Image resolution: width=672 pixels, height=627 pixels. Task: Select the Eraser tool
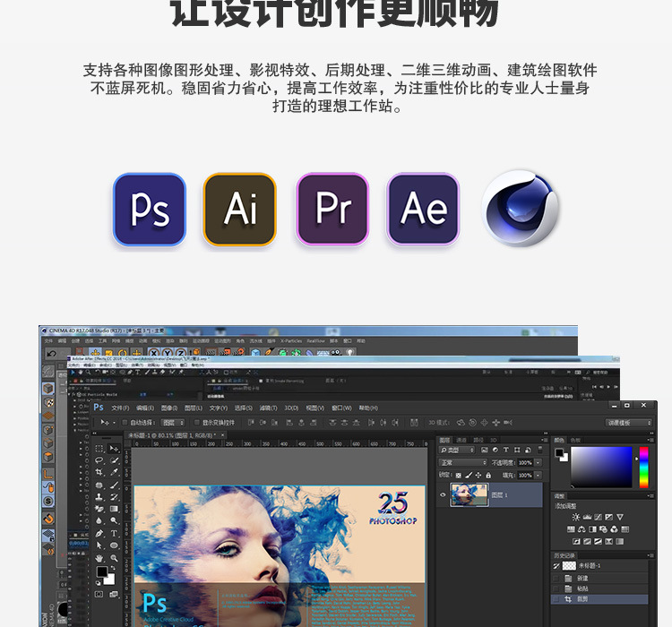point(99,509)
